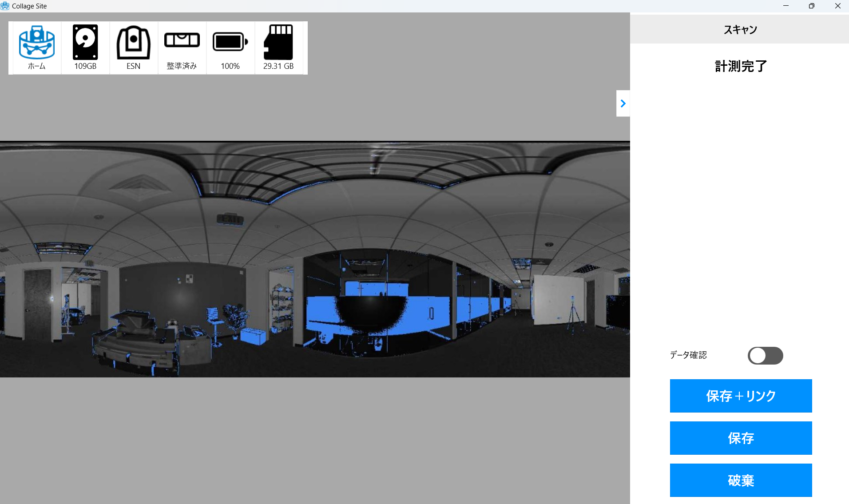
Task: Click the 109GB hard disk storage icon
Action: click(85, 48)
